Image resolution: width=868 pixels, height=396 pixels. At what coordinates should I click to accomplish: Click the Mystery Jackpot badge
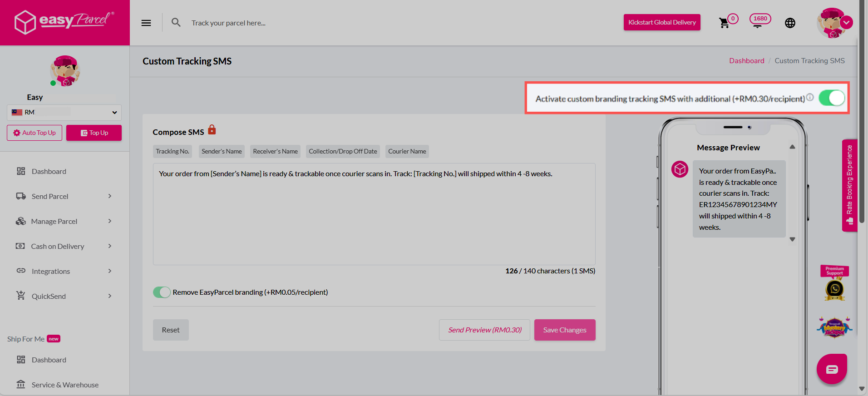point(834,327)
